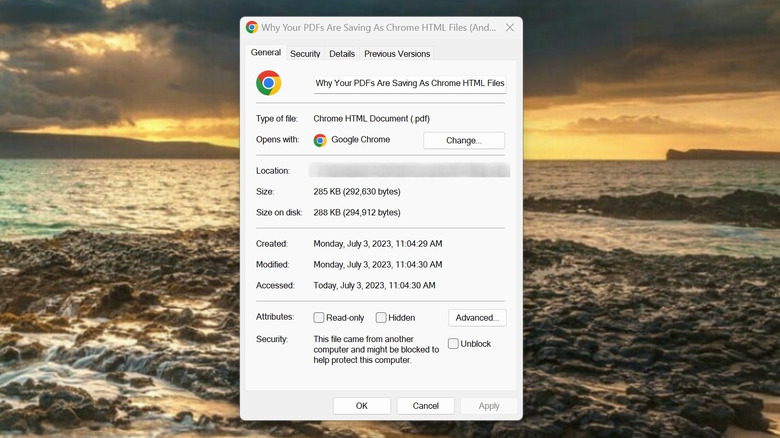Click the Google Chrome icon beside Opens with
Image resolution: width=780 pixels, height=438 pixels.
coord(320,141)
